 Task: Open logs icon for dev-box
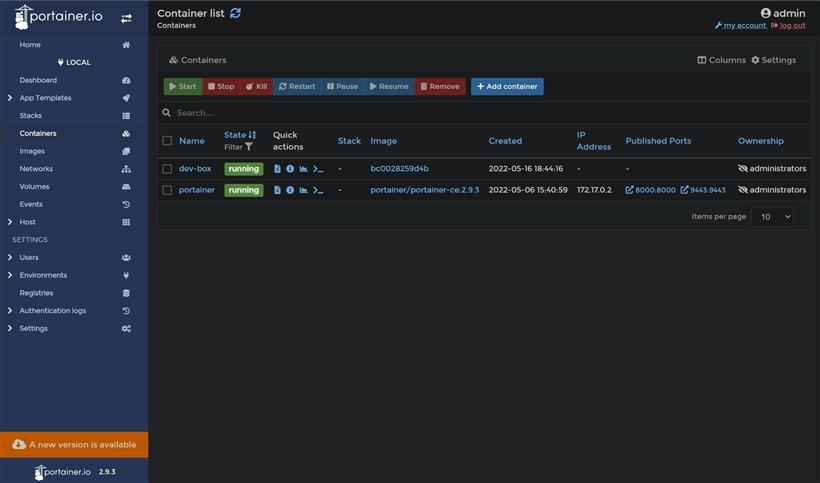click(x=277, y=169)
